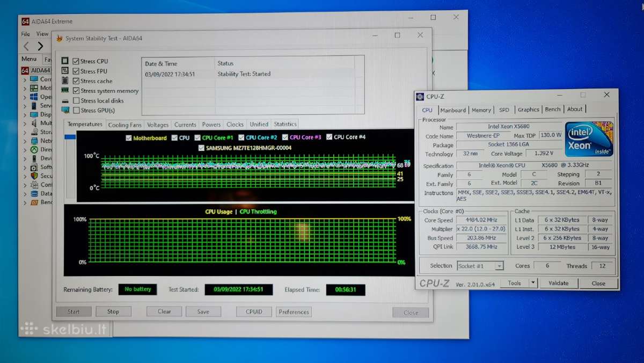Enable the Stress local disks checkbox
This screenshot has width=644, height=363.
coord(76,100)
